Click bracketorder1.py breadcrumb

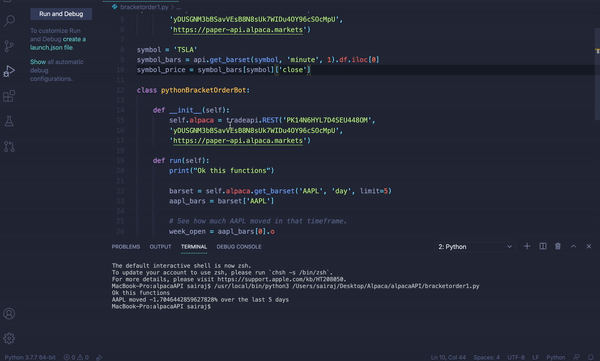(144, 7)
